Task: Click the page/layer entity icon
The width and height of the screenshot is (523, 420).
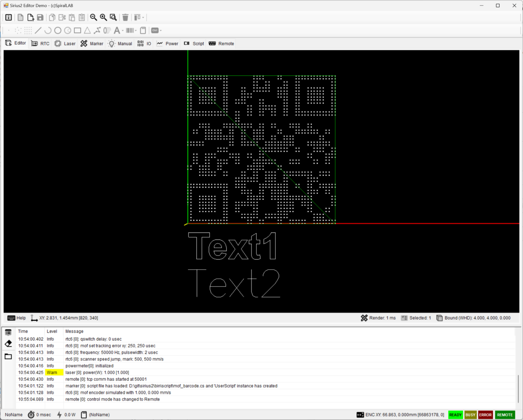Action: (x=143, y=30)
